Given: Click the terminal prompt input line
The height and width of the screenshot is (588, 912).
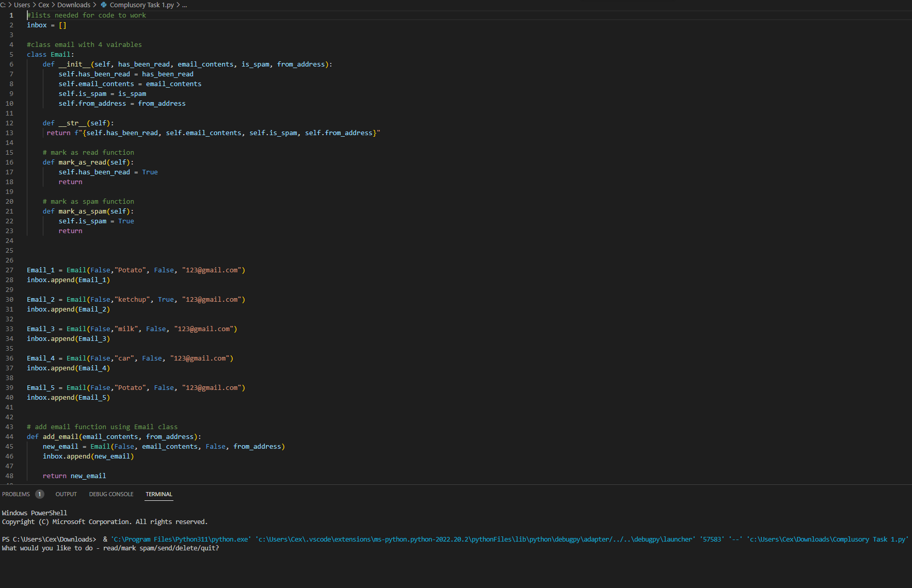Looking at the screenshot, I should [x=110, y=548].
